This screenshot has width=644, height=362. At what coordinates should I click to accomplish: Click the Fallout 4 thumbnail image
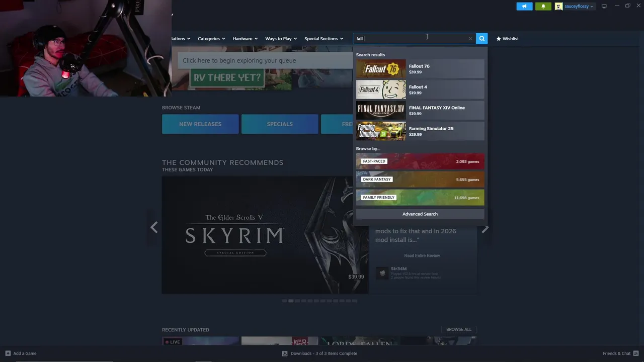coord(381,89)
